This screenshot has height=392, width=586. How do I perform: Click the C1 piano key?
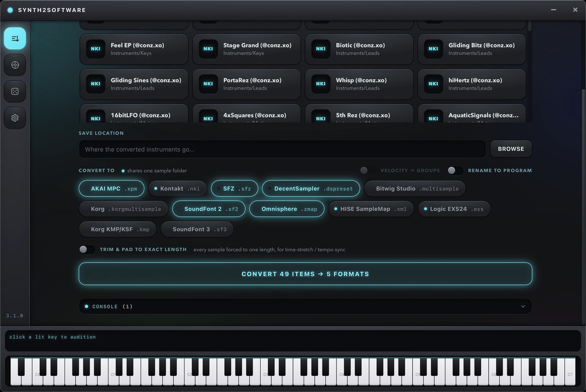[114, 371]
